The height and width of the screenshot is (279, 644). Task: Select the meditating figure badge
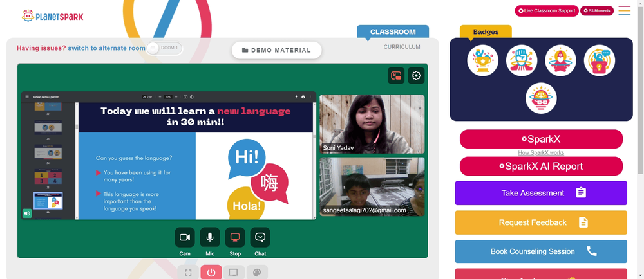[561, 60]
